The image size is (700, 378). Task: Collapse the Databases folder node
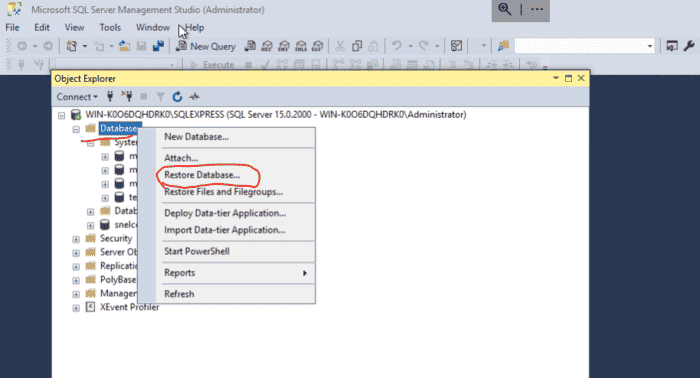pos(76,129)
